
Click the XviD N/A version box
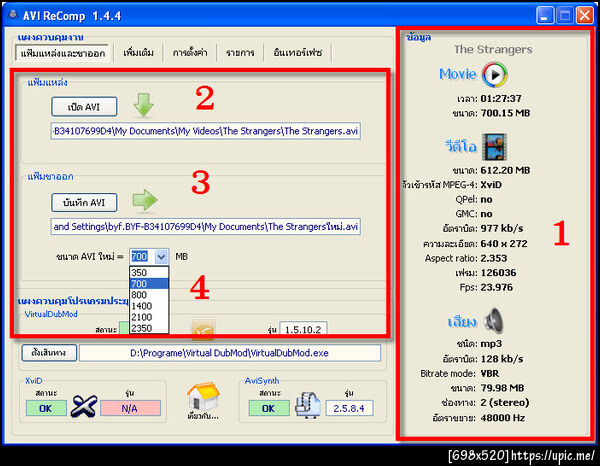pos(130,408)
